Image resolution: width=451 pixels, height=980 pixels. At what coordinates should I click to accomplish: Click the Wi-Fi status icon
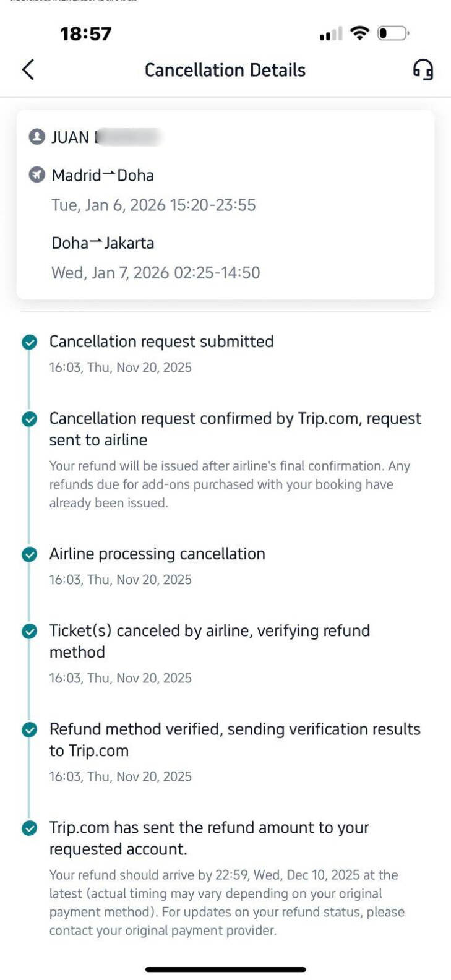(x=359, y=33)
